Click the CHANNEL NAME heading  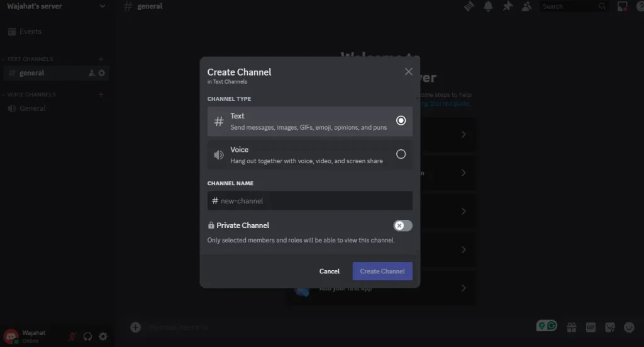(x=230, y=183)
